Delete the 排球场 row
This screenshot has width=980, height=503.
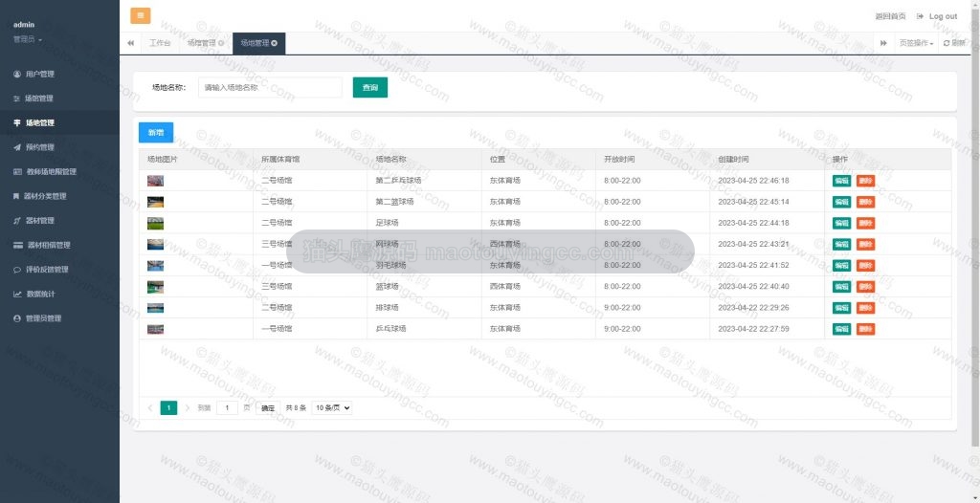point(865,308)
